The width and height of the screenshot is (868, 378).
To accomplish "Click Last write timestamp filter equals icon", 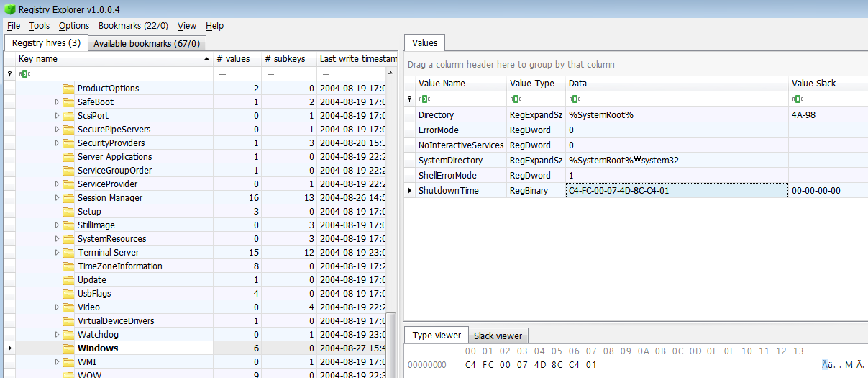I will (x=327, y=74).
